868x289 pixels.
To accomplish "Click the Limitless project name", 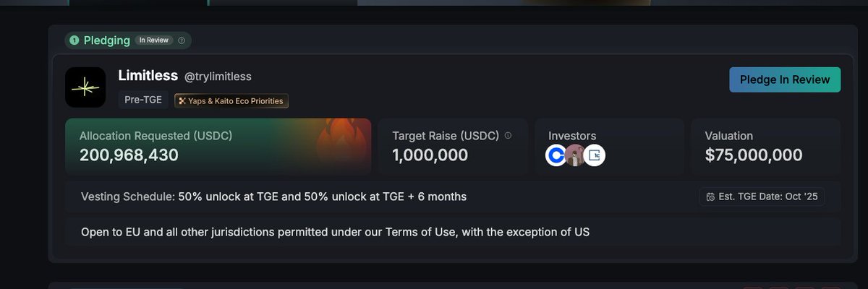I will 148,76.
